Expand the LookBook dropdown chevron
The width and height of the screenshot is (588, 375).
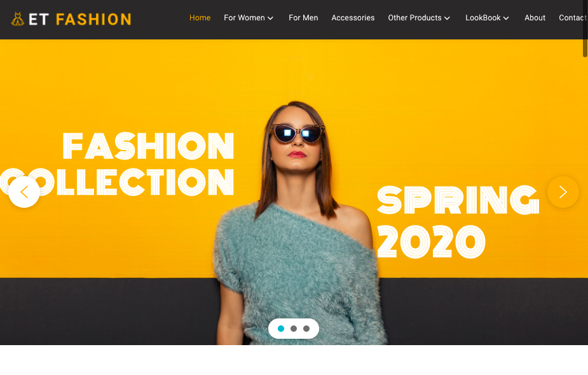[506, 18]
